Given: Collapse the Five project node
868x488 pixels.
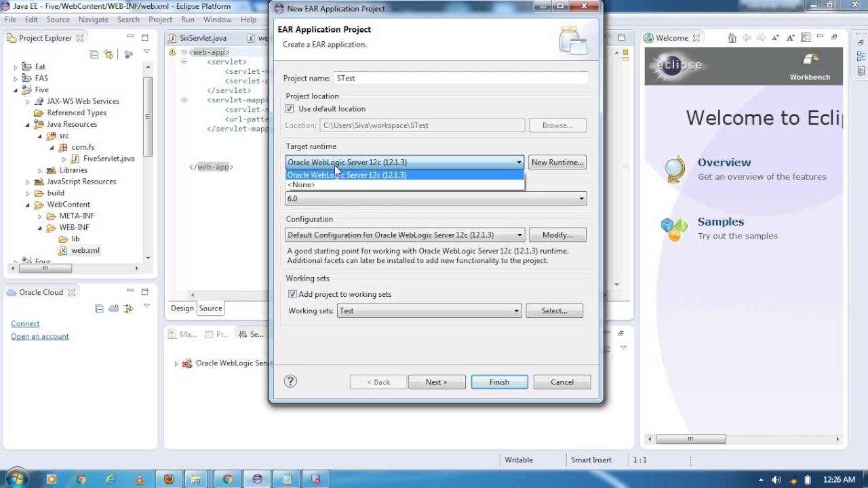Looking at the screenshot, I should [16, 89].
